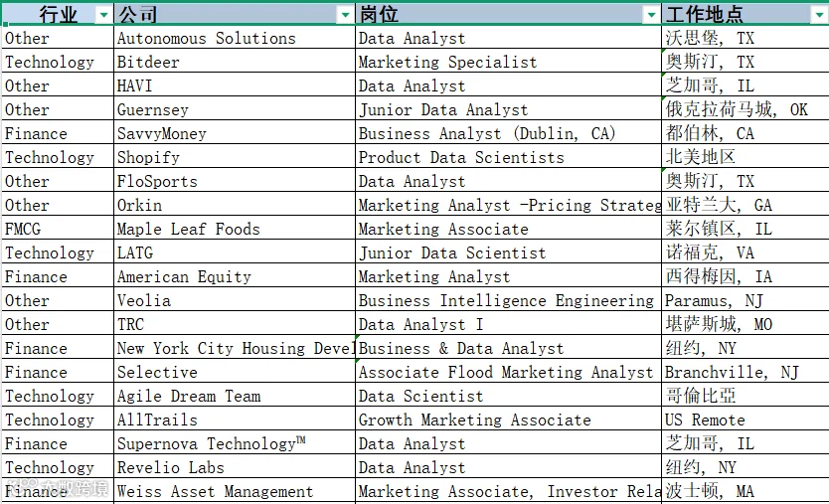Select the Maple Leaf Foods cell
Viewport: 829px width, 504px height.
(235, 229)
